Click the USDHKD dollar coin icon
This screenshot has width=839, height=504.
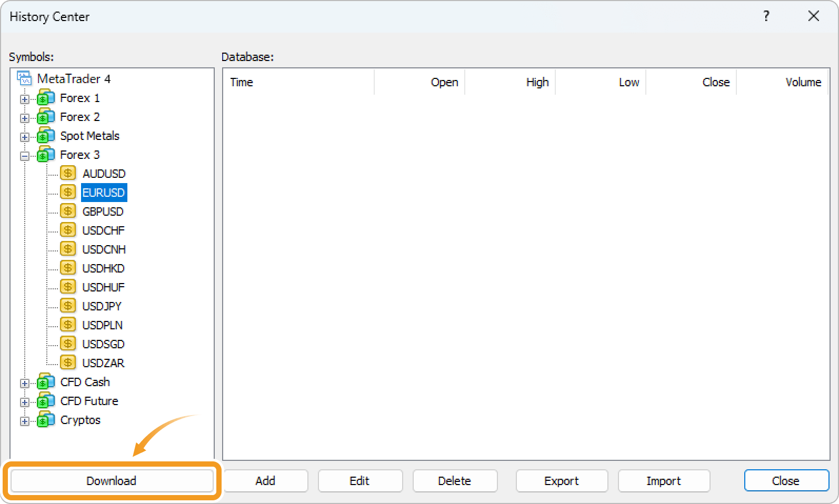[x=68, y=268]
